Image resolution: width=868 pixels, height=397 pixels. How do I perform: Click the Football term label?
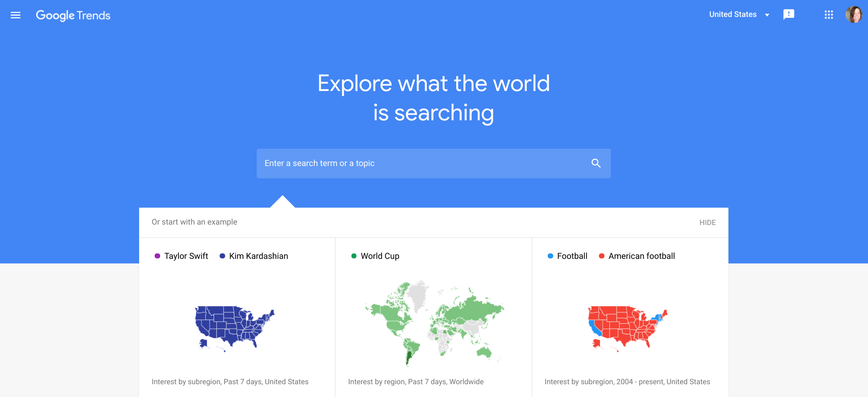pyautogui.click(x=572, y=256)
